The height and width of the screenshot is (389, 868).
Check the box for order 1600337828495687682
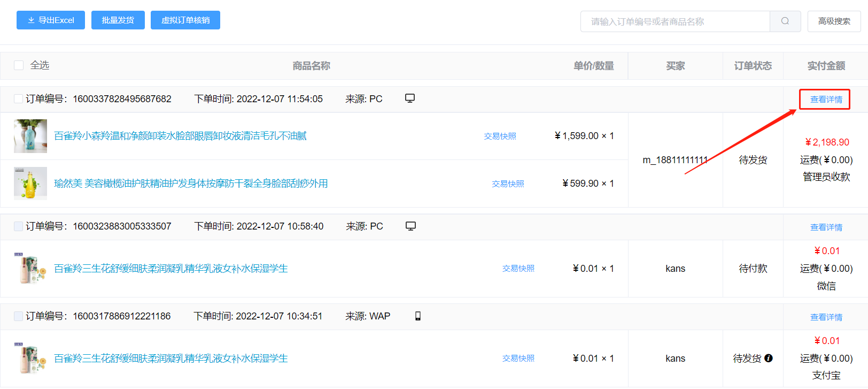[x=18, y=98]
